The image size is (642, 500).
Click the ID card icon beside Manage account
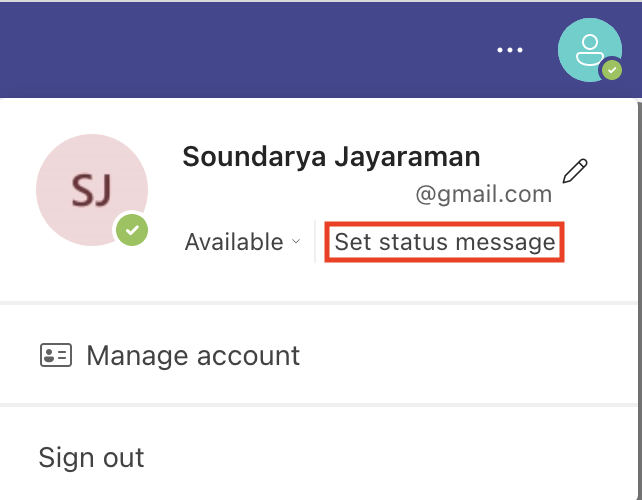55,355
